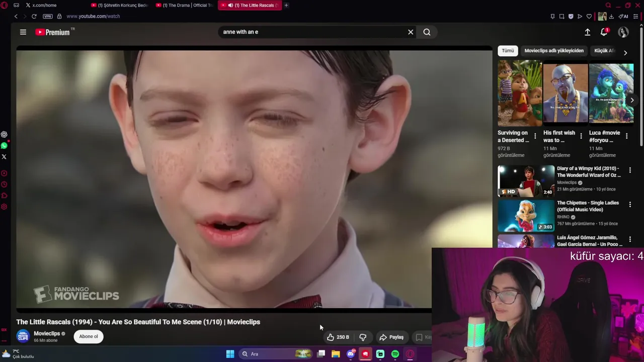Open the Opera main menu logo

(x=5, y=5)
